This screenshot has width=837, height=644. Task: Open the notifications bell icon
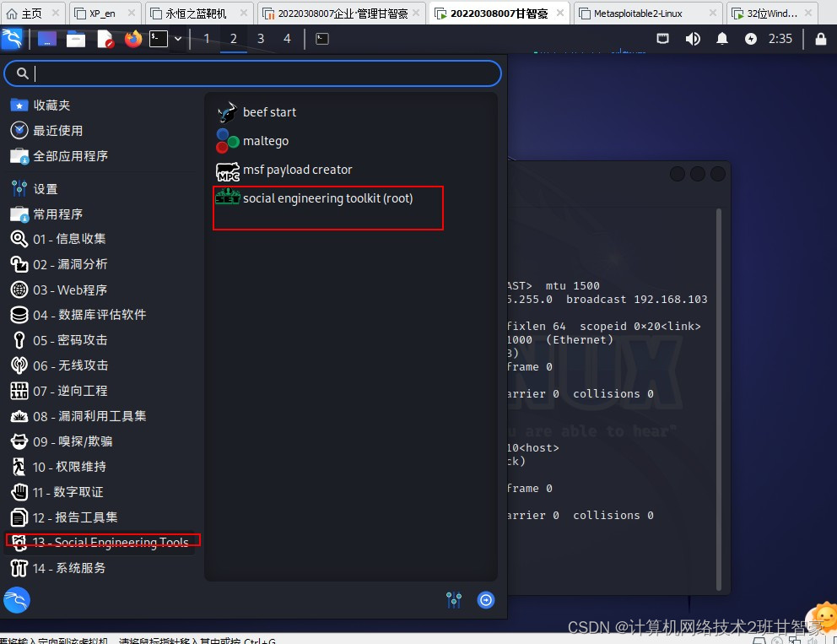click(721, 39)
